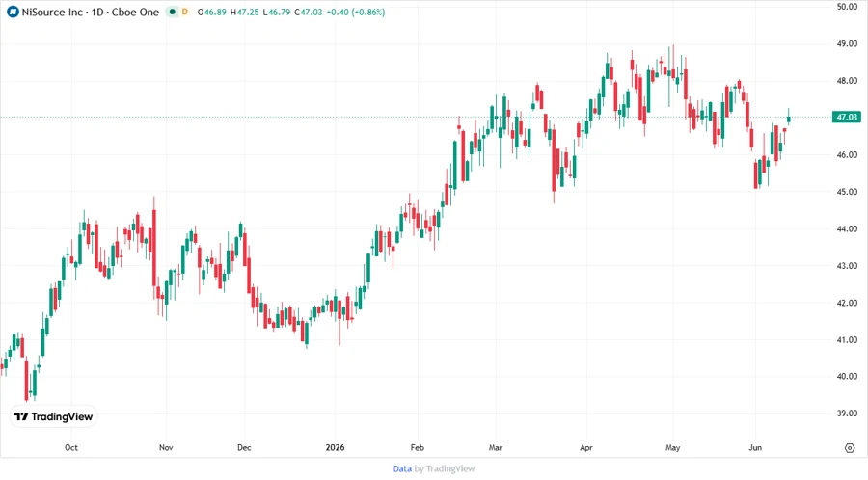Click the 'by TradingView' attribution link
The height and width of the screenshot is (480, 868).
445,469
